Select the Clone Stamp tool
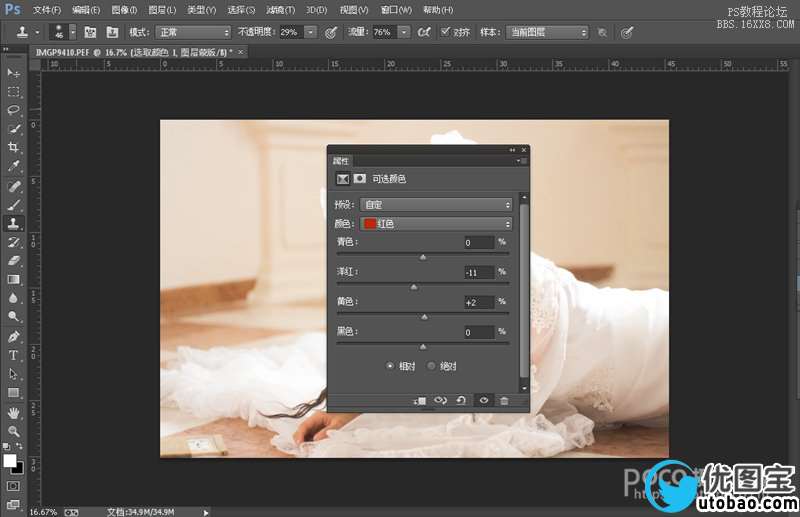Viewport: 800px width, 517px height. (x=14, y=223)
